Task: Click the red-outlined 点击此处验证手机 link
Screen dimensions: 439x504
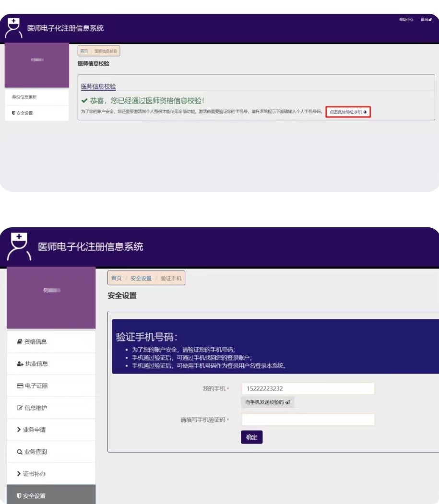Action: coord(348,112)
